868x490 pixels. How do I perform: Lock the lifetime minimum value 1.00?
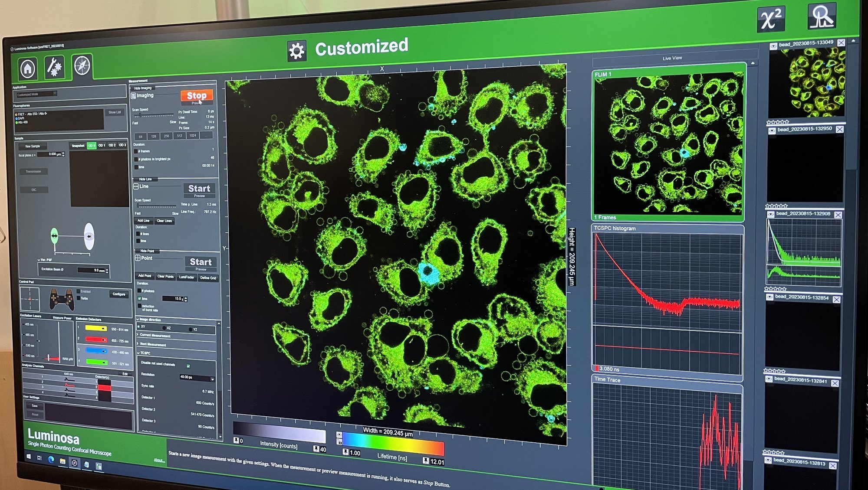pos(345,452)
